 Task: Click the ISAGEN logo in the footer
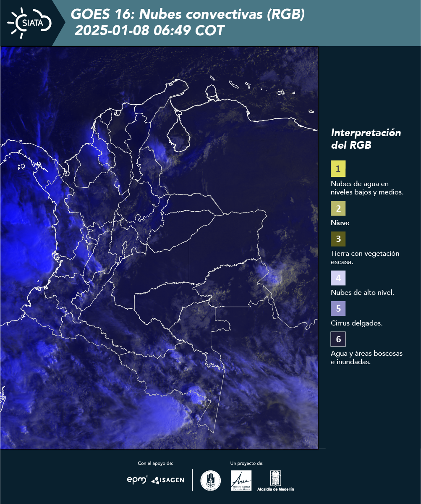(x=167, y=480)
